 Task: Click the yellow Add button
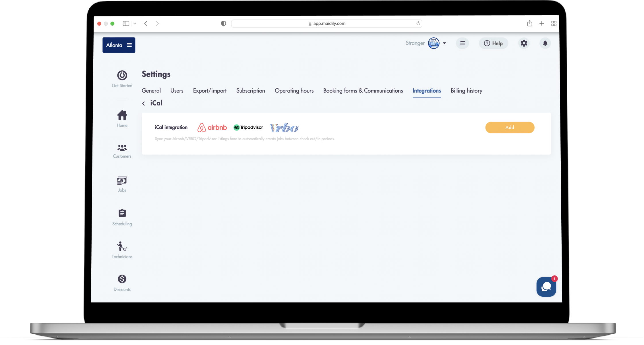pos(510,128)
